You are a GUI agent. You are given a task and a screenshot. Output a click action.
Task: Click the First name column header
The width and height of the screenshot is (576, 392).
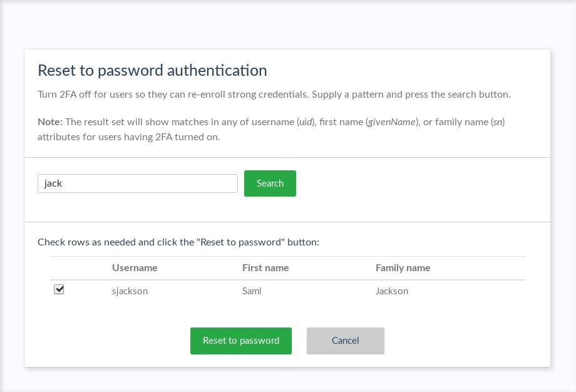coord(265,267)
